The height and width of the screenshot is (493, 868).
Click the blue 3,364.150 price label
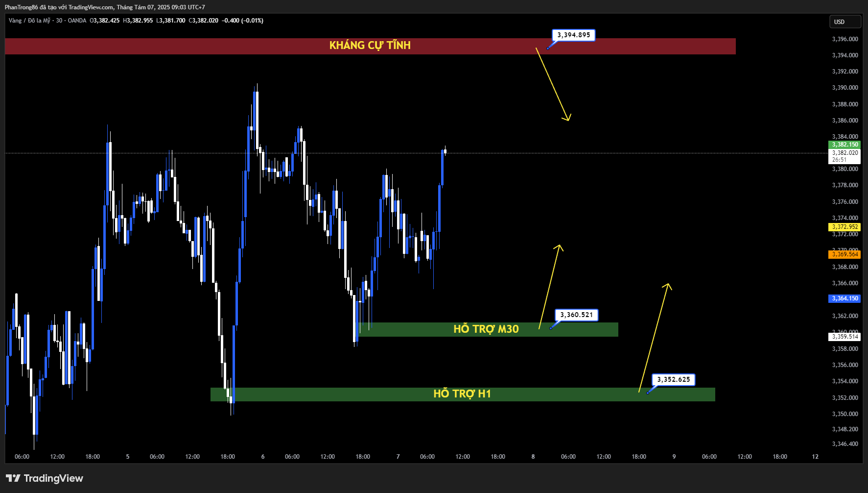[x=845, y=298]
